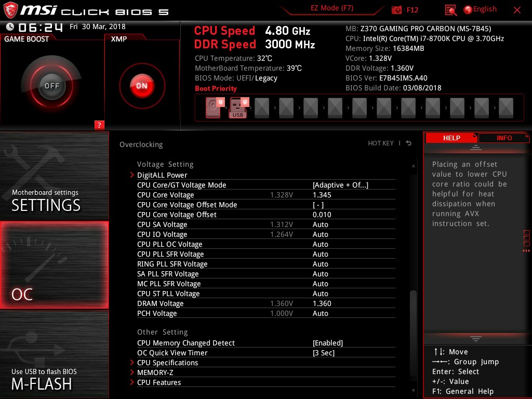Select the CPU ST PLL Voltage row
This screenshot has width=532, height=399.
coord(266,294)
